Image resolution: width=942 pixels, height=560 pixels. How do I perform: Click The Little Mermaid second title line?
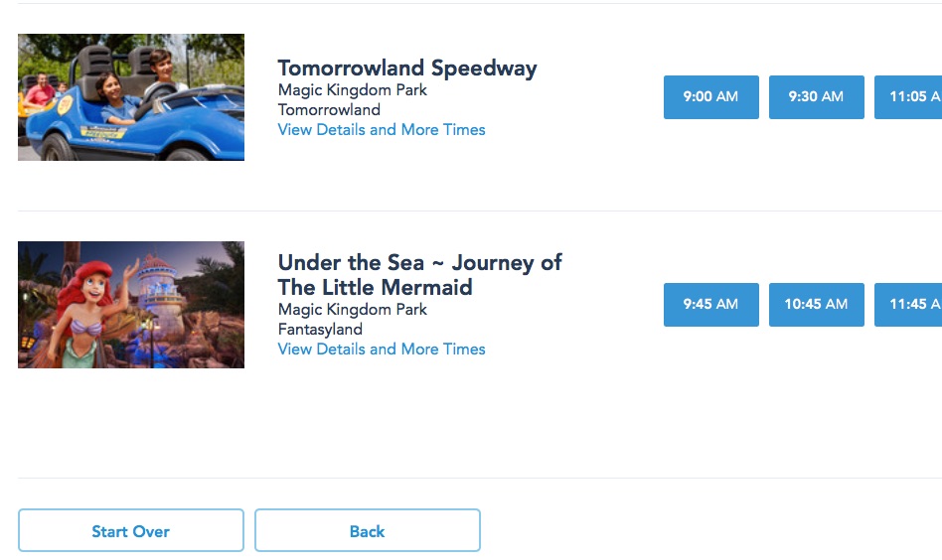pos(375,288)
